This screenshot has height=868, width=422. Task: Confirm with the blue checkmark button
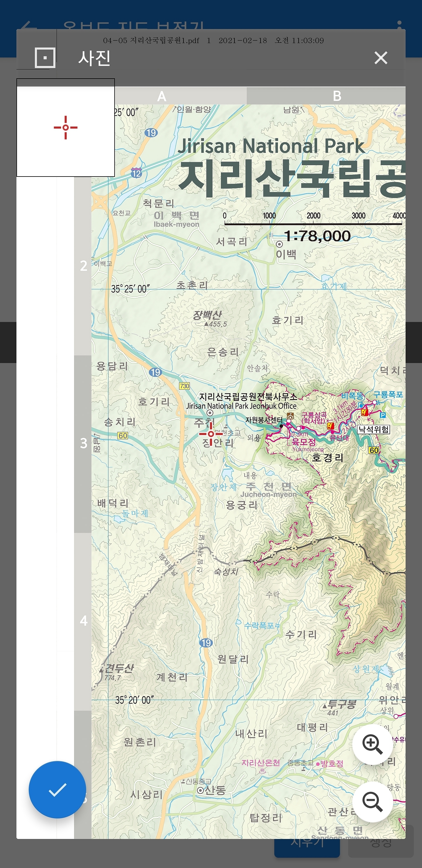click(58, 789)
